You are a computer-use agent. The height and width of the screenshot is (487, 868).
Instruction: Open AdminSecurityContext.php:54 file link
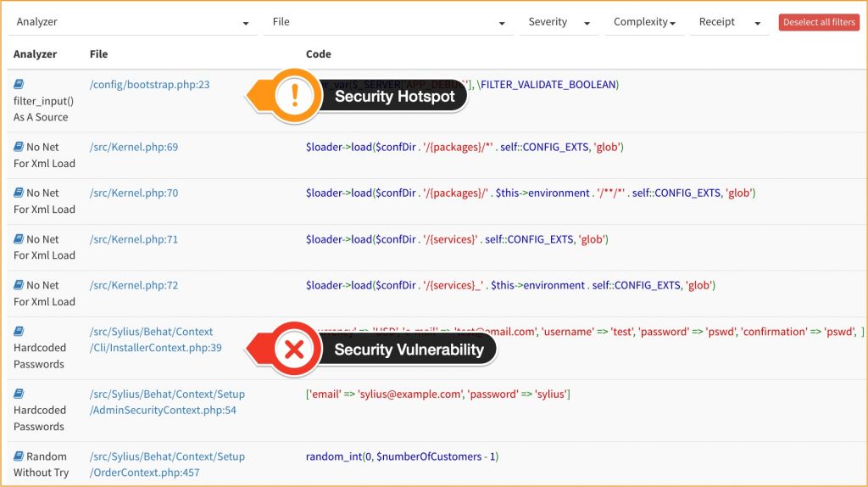[167, 402]
